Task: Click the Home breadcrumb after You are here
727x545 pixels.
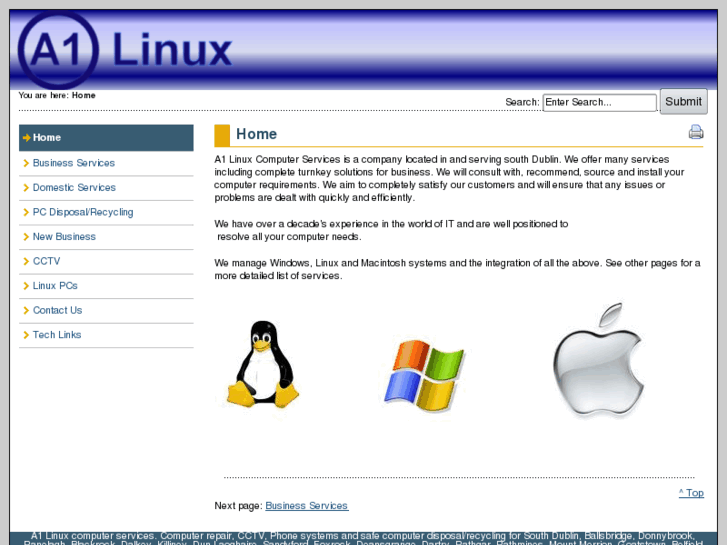Action: (84, 95)
